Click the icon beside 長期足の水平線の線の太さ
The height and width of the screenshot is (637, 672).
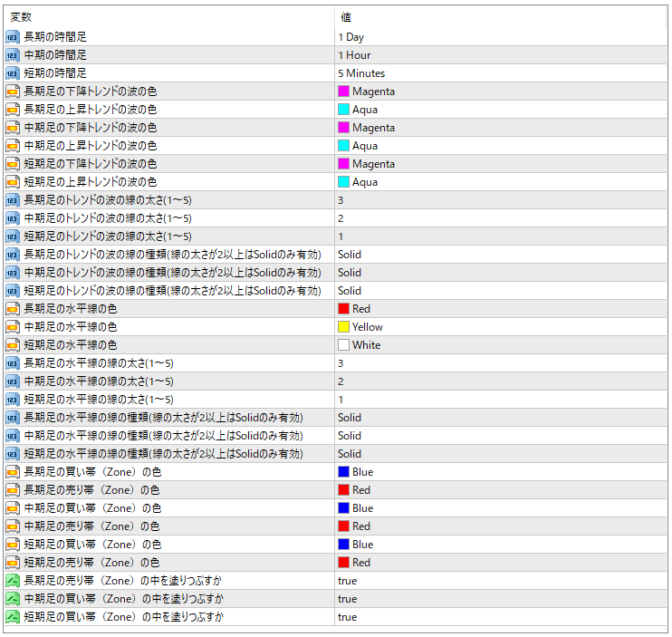pyautogui.click(x=13, y=363)
